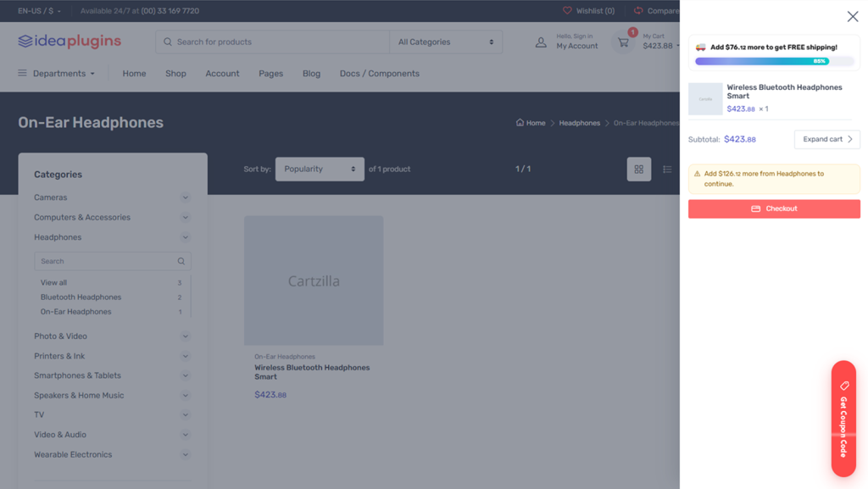Click the Expand cart button
Screen dimensions: 868x489
click(x=827, y=139)
